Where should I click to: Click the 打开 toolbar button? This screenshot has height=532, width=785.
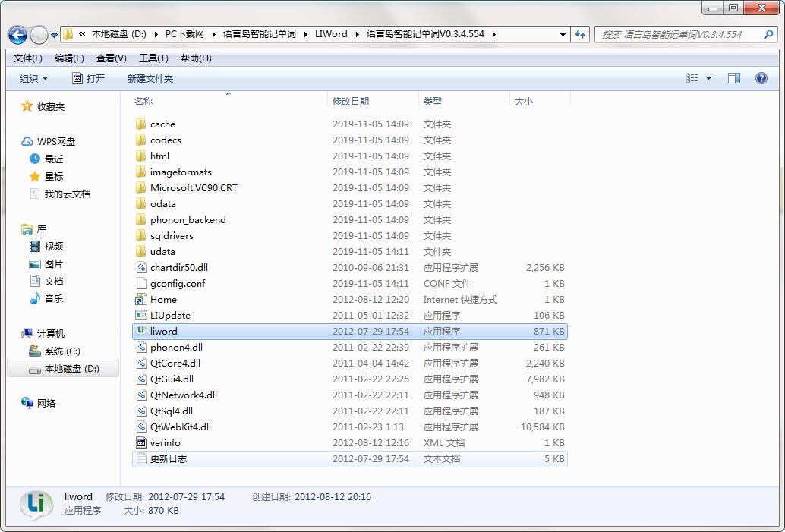tap(89, 79)
